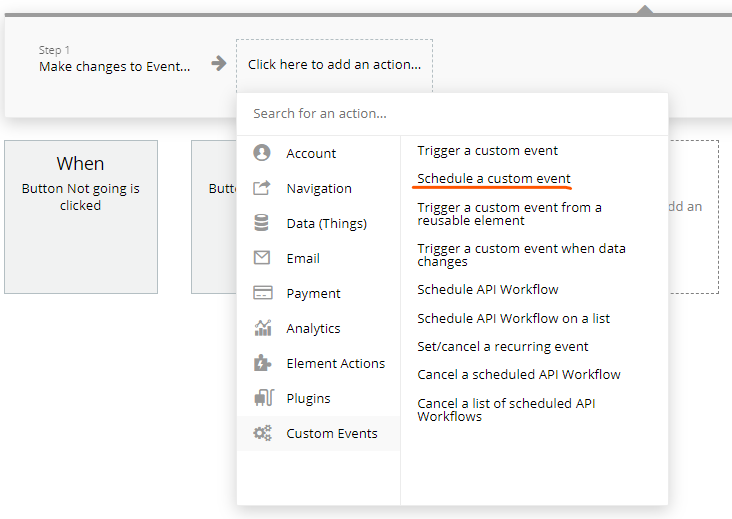The width and height of the screenshot is (732, 519).
Task: Focus the Search for an action field
Action: [x=450, y=114]
